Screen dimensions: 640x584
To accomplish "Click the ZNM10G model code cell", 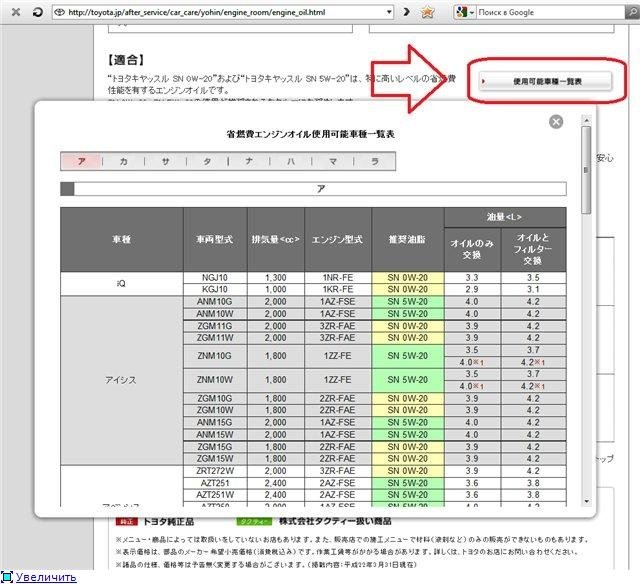I will [215, 356].
